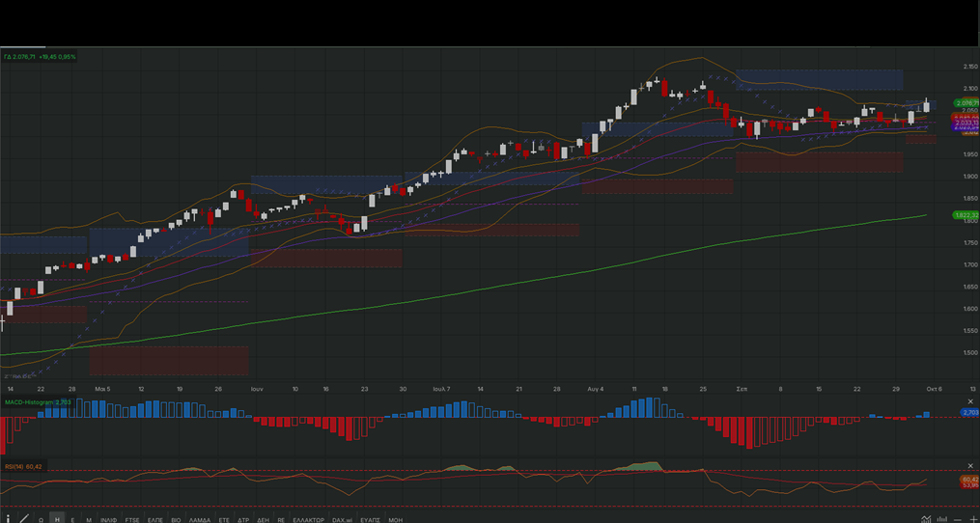Click the Οκτ 6 date axis label
The height and width of the screenshot is (523, 980).
pos(934,389)
